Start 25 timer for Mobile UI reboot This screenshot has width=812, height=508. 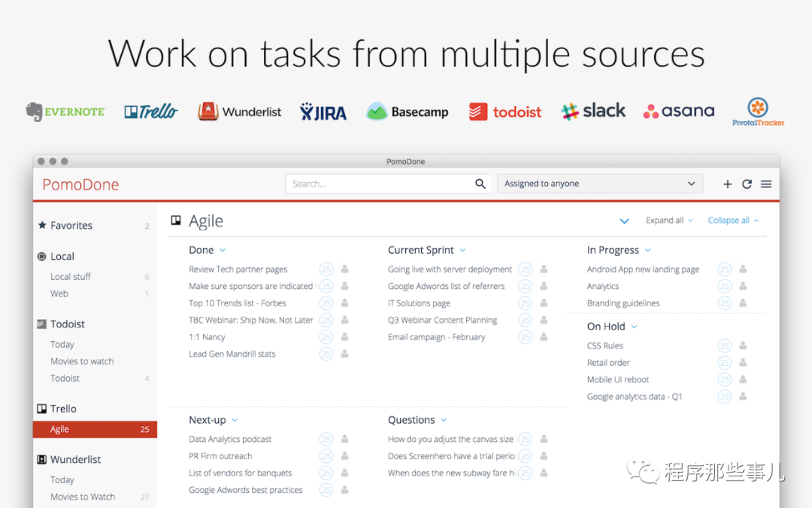[x=725, y=379]
